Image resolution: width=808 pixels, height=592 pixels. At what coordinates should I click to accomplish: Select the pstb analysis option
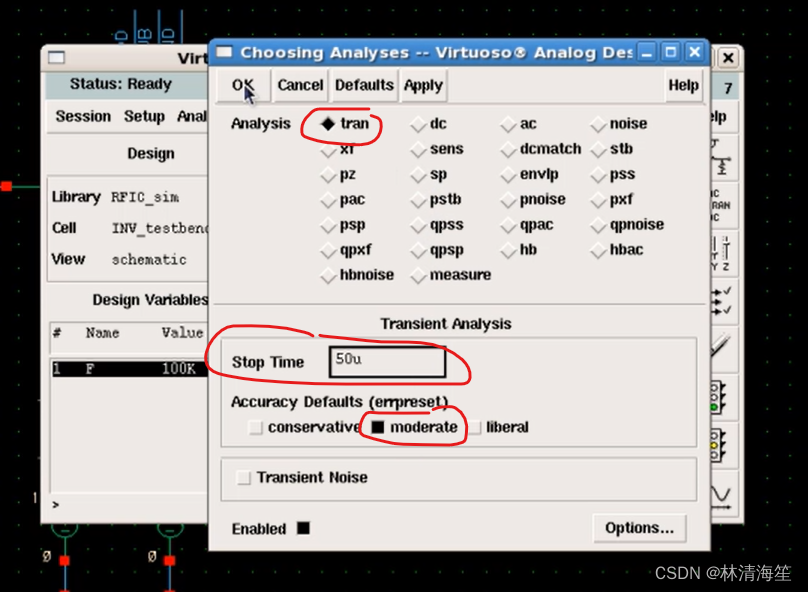(418, 199)
